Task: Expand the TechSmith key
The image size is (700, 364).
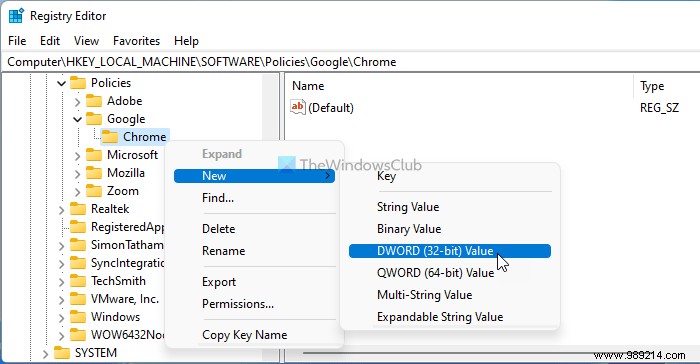Action: (x=62, y=282)
